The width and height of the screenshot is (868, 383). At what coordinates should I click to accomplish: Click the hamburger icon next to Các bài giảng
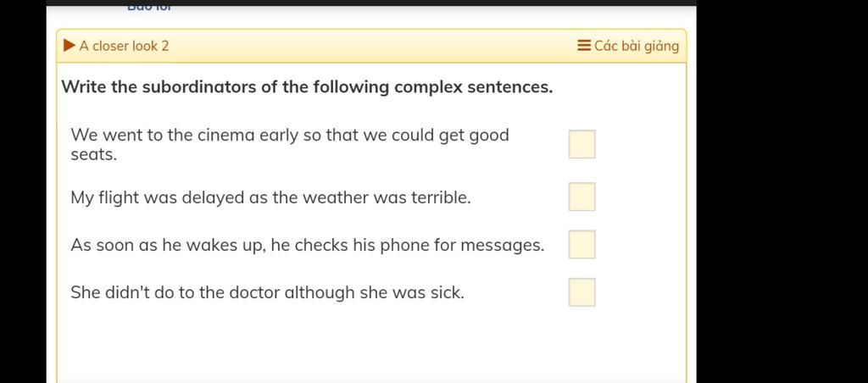coord(583,46)
